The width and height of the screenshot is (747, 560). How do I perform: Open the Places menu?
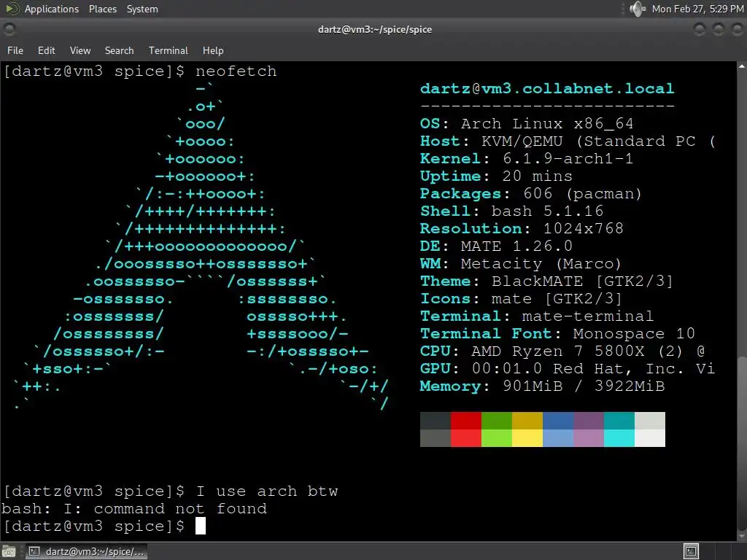[x=102, y=9]
